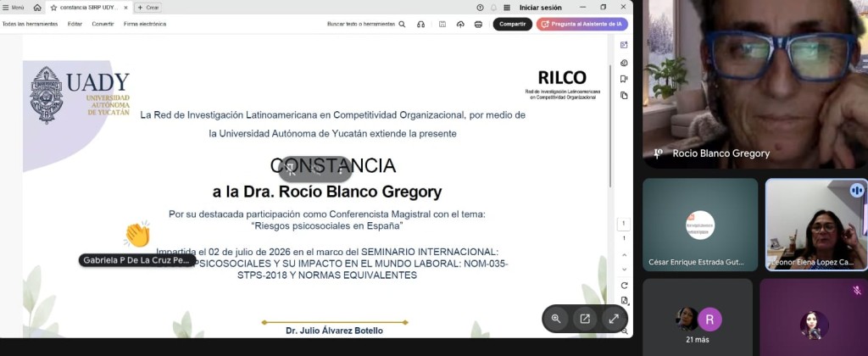Click the rotate page icon in sidebar
The width and height of the screenshot is (868, 356).
pyautogui.click(x=625, y=286)
